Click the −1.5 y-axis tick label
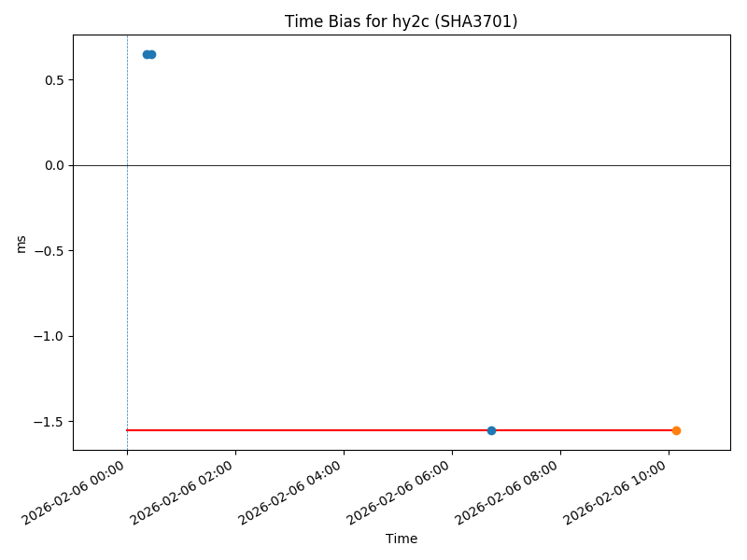 click(x=49, y=422)
